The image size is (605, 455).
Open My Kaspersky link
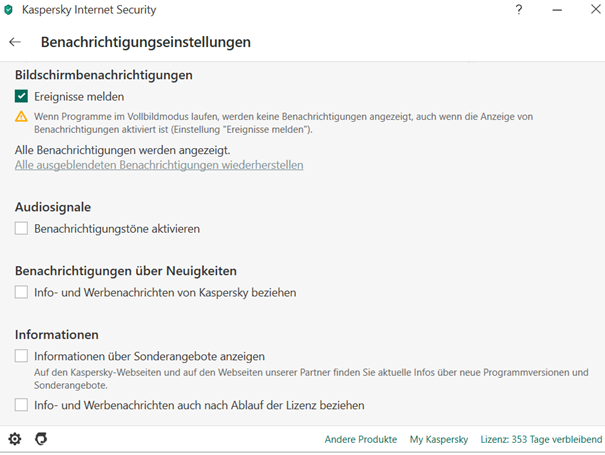(439, 439)
